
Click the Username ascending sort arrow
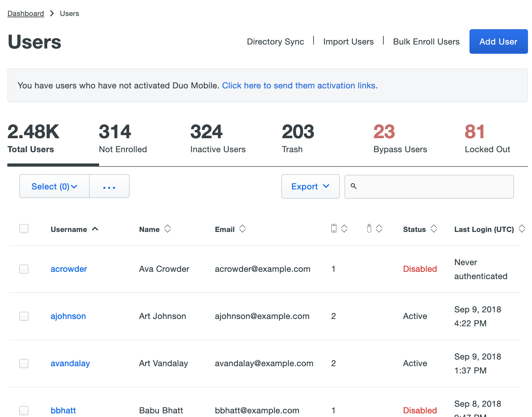click(x=95, y=229)
